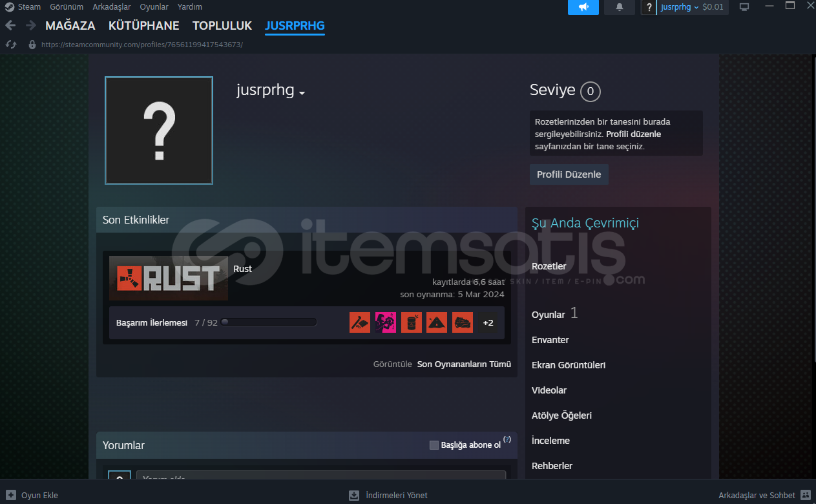This screenshot has width=816, height=504.
Task: Select the JUSRPRHG tab
Action: click(295, 26)
